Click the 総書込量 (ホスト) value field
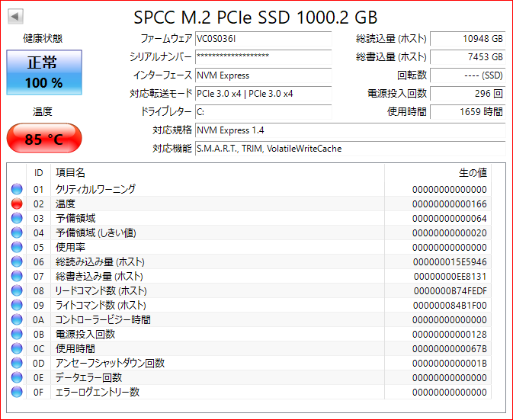The image size is (513, 420). [467, 57]
